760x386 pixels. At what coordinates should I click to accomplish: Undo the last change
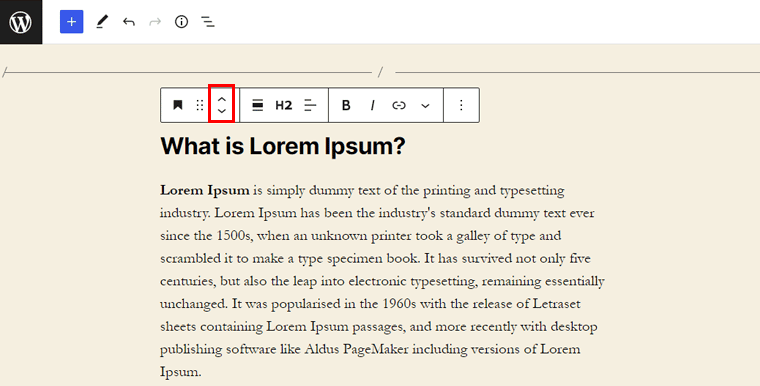[128, 22]
